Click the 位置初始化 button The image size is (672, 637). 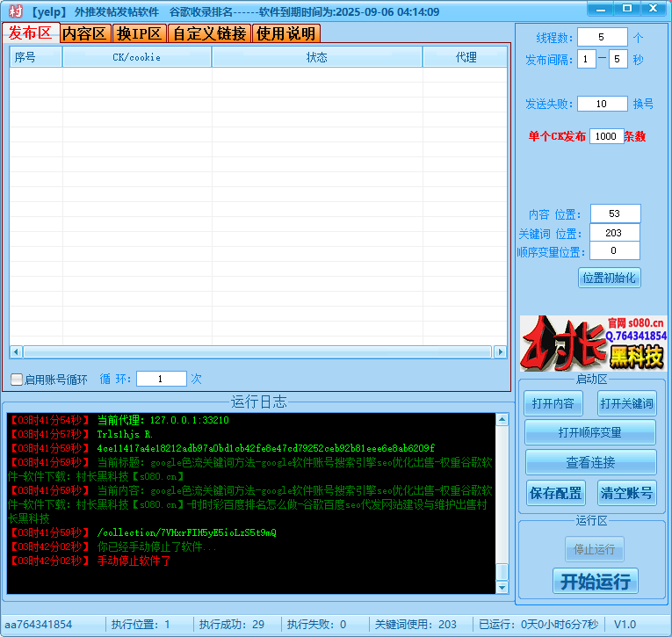coord(609,279)
